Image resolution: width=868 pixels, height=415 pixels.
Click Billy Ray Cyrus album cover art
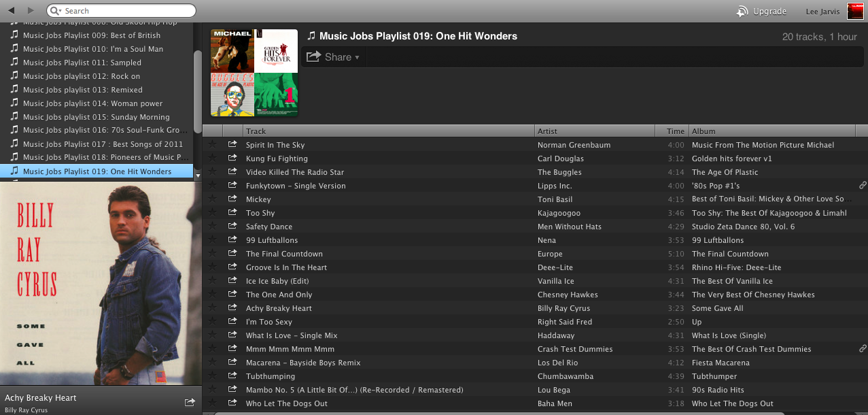[x=101, y=283]
